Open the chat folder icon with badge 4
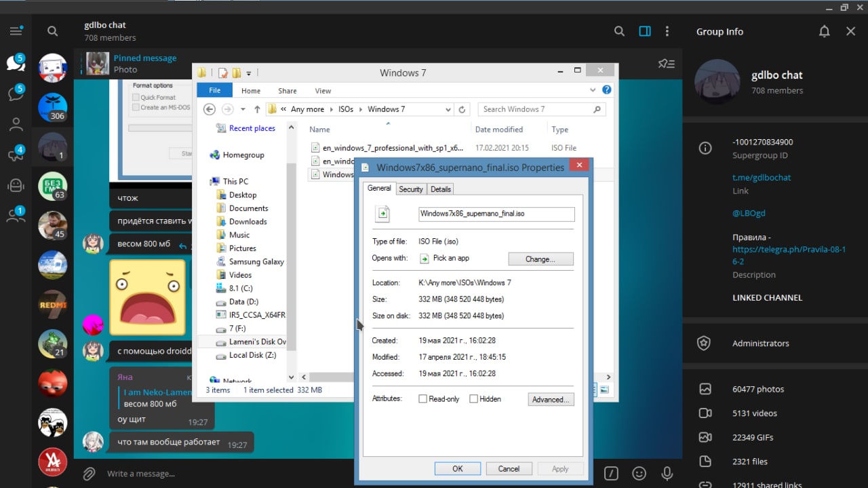The width and height of the screenshot is (868, 488). coord(16,155)
